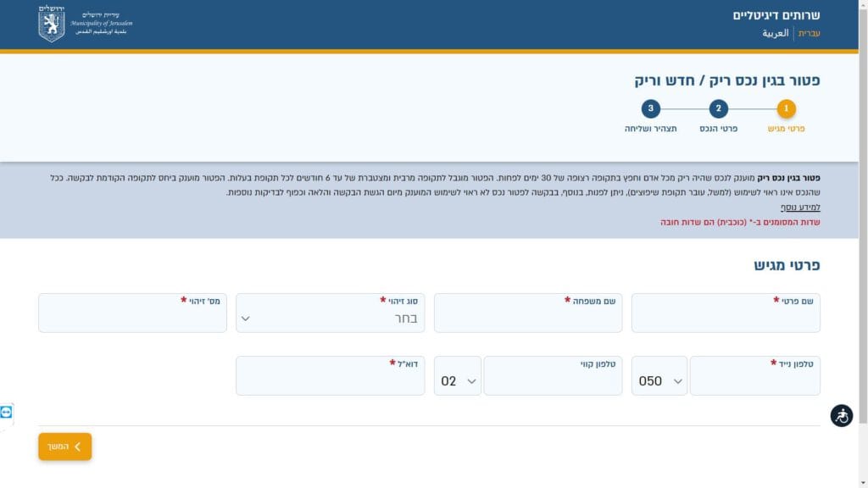Open the סוג זיהוי dropdown
The width and height of the screenshot is (868, 488).
(330, 319)
